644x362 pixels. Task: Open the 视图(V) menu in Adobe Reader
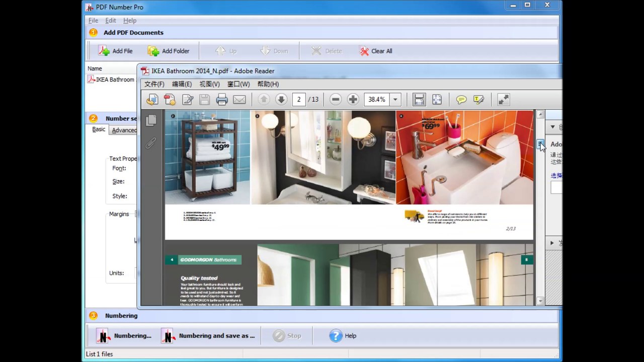coord(209,84)
